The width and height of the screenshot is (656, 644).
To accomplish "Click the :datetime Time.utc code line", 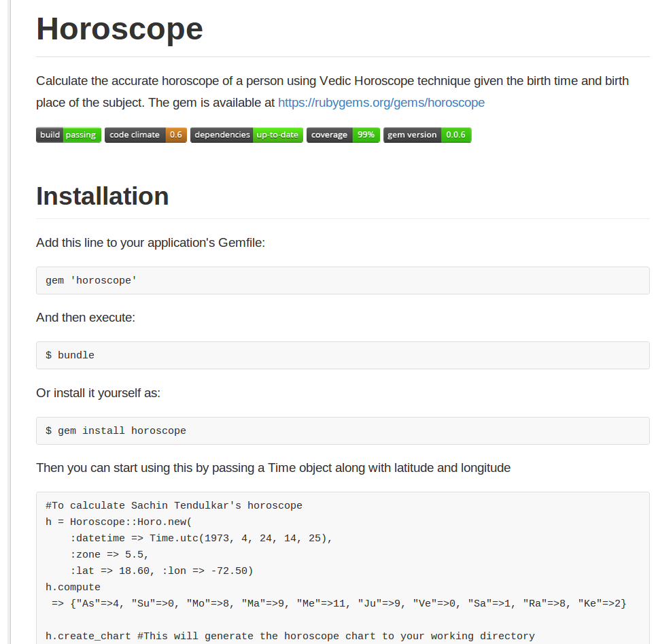I will point(201,538).
